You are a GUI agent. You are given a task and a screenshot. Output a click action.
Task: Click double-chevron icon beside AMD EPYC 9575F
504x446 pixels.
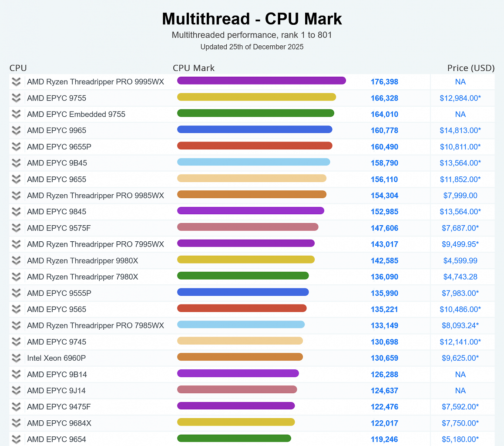point(16,228)
